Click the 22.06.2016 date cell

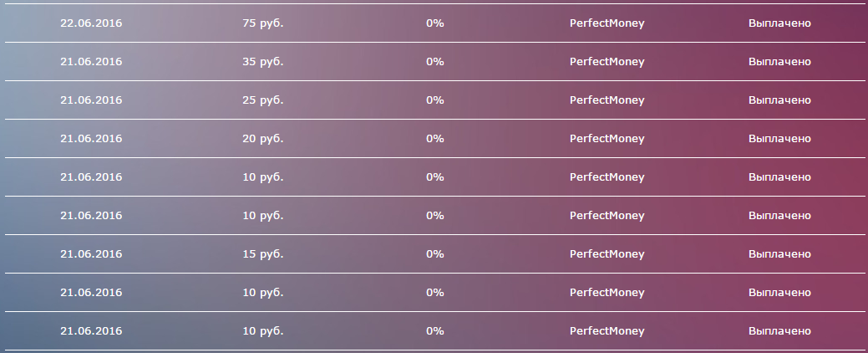[91, 23]
